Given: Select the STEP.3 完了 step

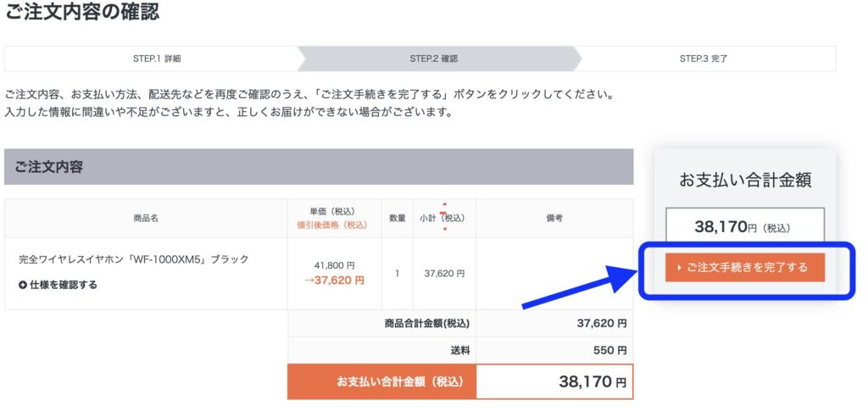Looking at the screenshot, I should (x=703, y=58).
